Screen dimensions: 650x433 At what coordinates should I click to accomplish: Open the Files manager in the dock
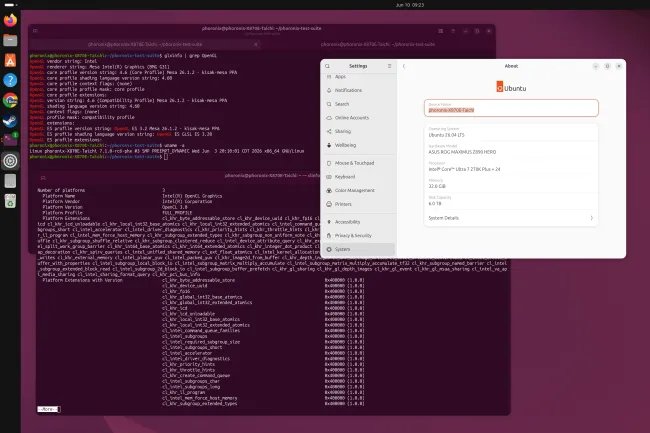(x=10, y=40)
